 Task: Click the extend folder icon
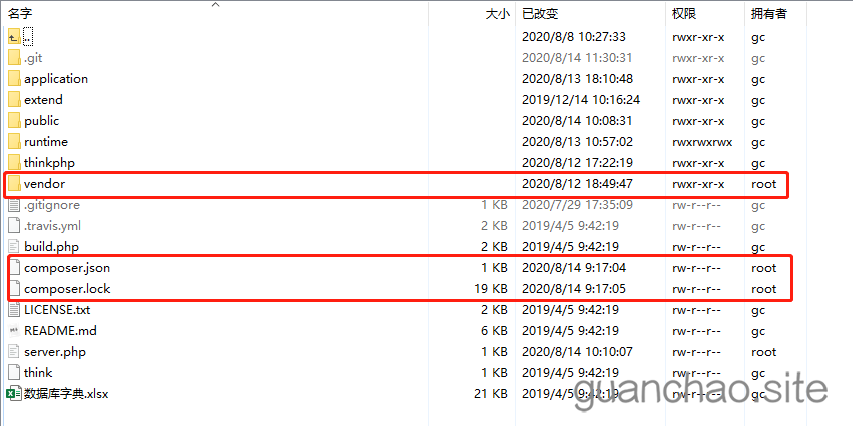point(14,100)
